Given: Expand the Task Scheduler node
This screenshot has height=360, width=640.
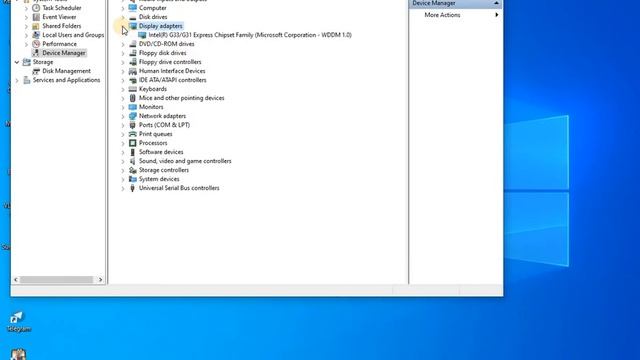Looking at the screenshot, I should tap(27, 8).
